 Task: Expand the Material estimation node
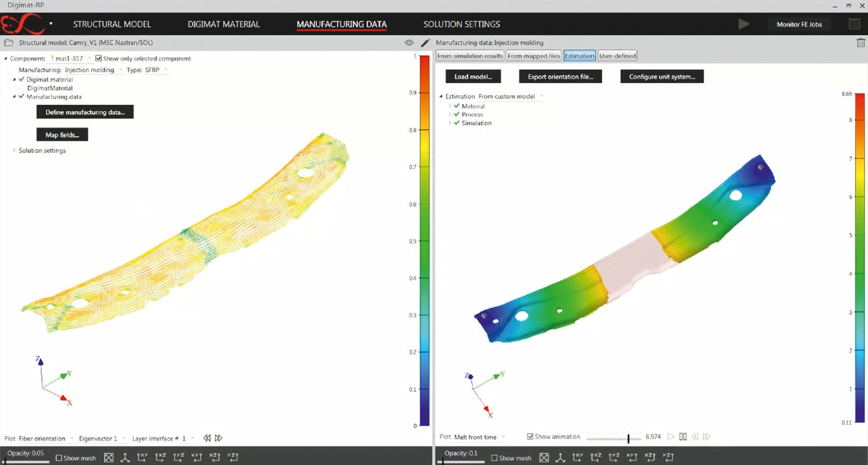[450, 106]
